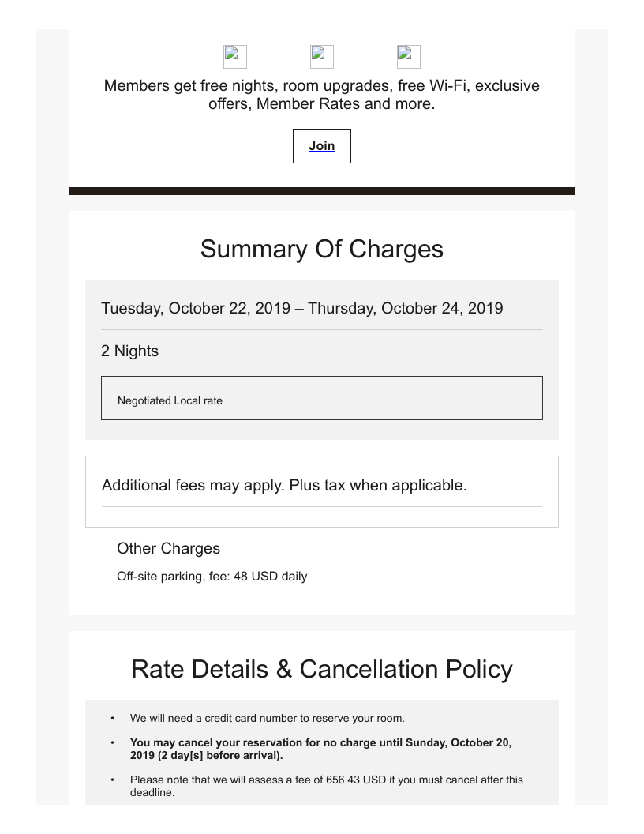Click the Summary Of Charges heading
644x834 pixels.
321,249
